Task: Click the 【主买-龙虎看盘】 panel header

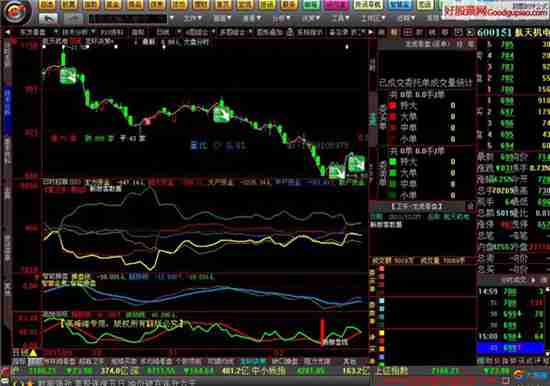Action: [x=417, y=206]
